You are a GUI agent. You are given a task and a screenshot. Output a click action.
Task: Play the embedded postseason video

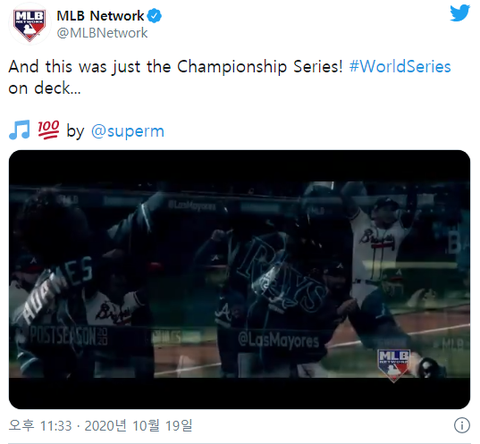(x=239, y=279)
